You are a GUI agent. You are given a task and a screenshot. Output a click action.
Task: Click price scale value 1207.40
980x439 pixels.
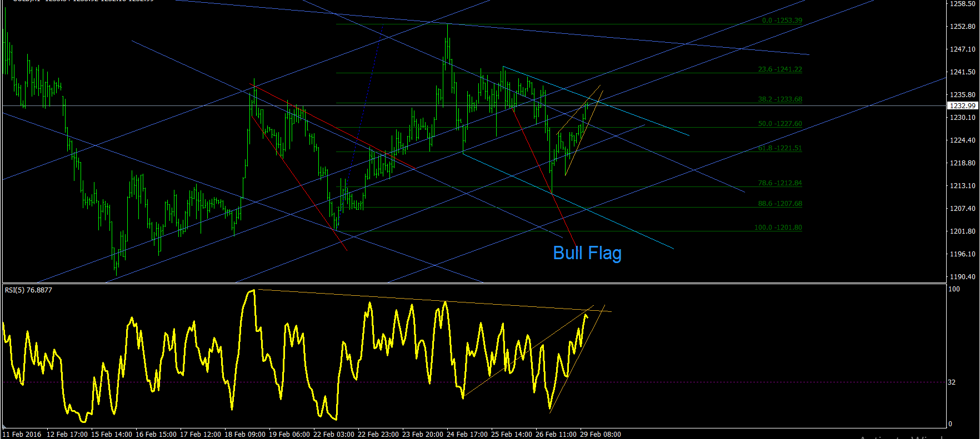(x=963, y=209)
